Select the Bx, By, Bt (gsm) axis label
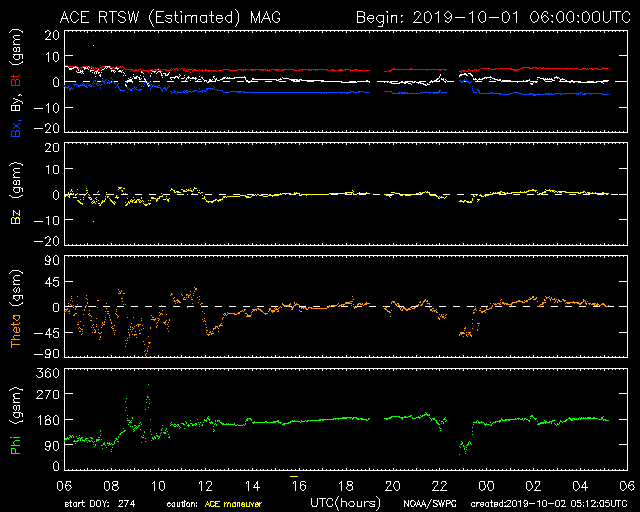640x512 pixels. 15,82
